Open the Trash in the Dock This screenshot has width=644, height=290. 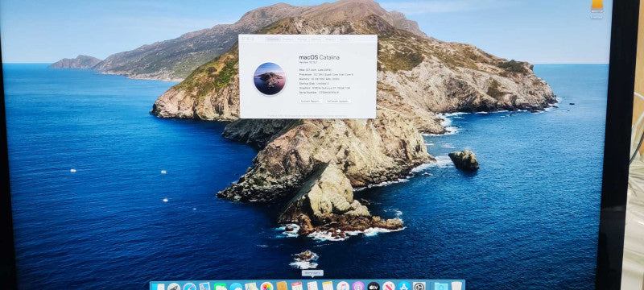pyautogui.click(x=456, y=286)
